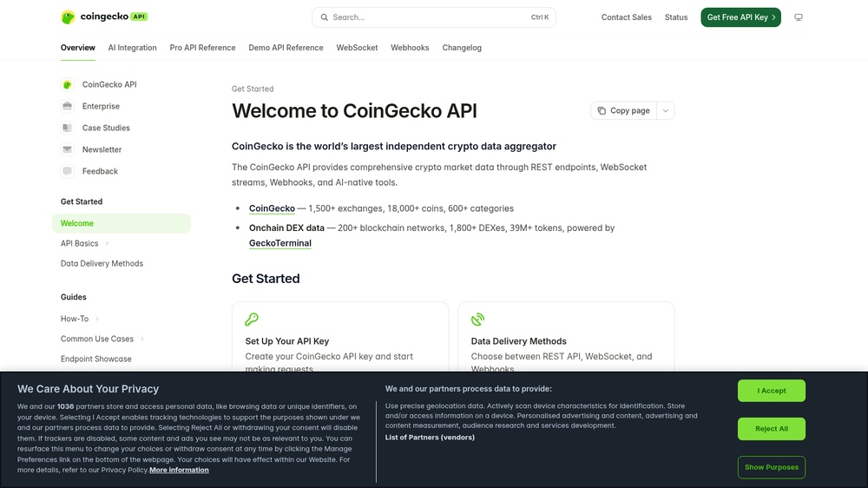Click the key icon on API Key card

tap(252, 320)
